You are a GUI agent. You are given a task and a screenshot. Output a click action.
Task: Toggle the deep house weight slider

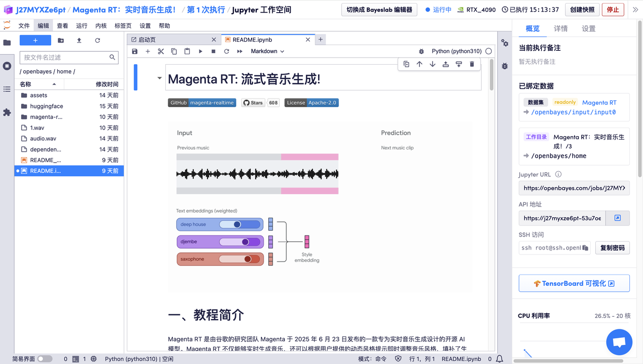tap(240, 224)
